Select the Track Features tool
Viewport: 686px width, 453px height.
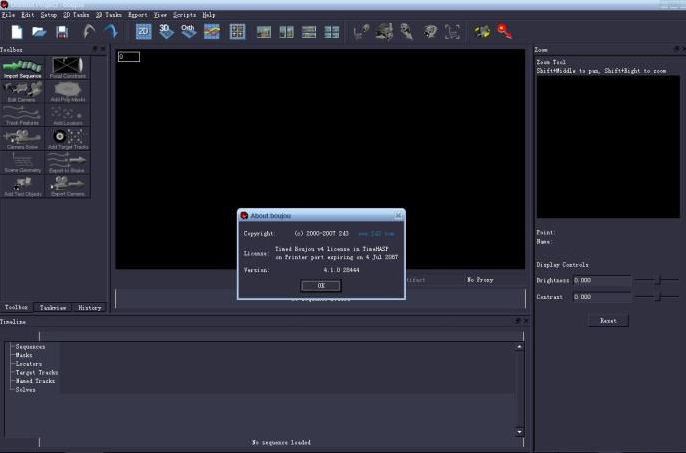pyautogui.click(x=23, y=113)
